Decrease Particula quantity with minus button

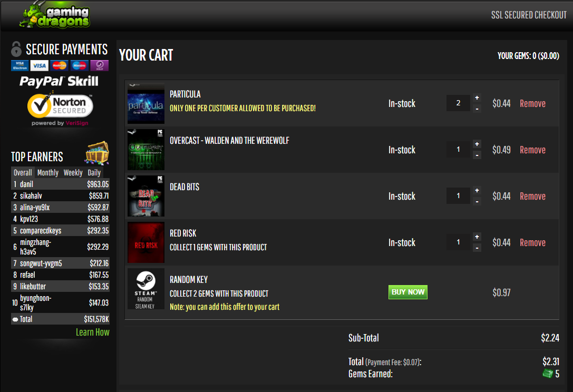pos(477,109)
